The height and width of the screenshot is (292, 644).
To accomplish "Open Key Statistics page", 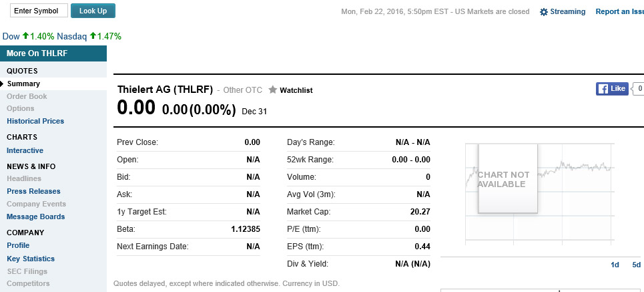I will [31, 259].
